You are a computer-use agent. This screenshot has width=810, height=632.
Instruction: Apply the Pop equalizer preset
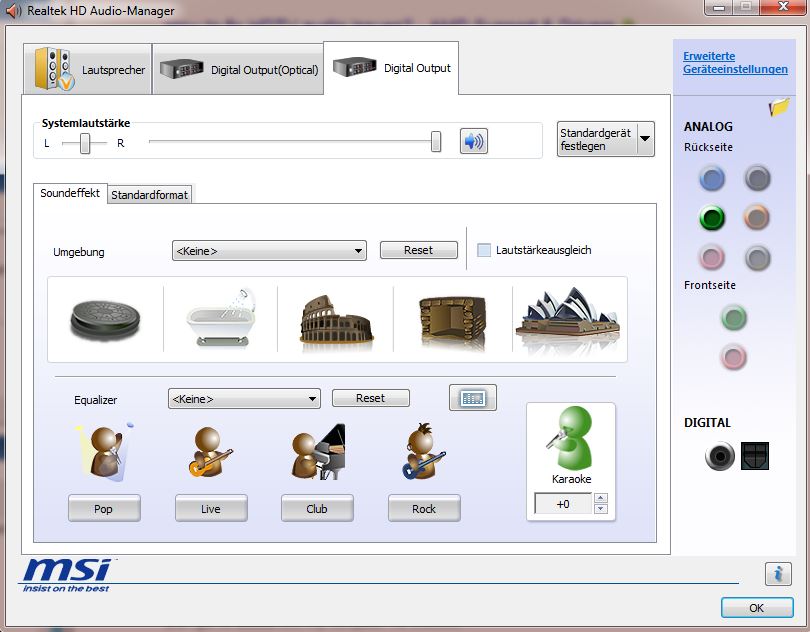tap(104, 508)
